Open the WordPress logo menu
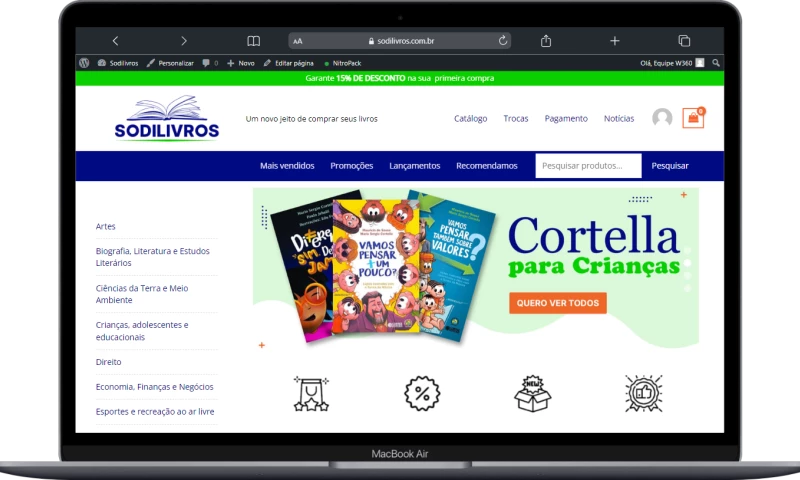This screenshot has height=480, width=800. 84,63
